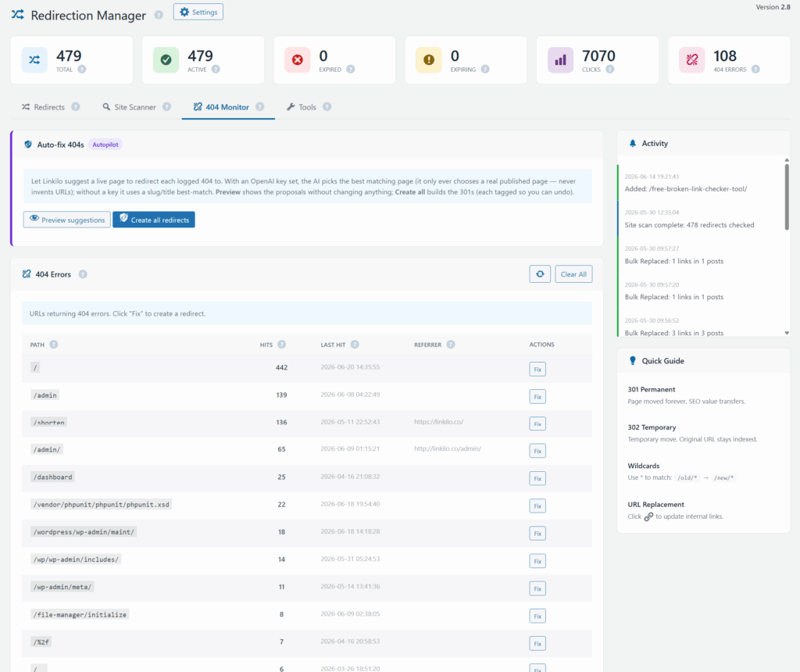The height and width of the screenshot is (672, 800).
Task: Click Create all redirects button
Action: click(154, 220)
